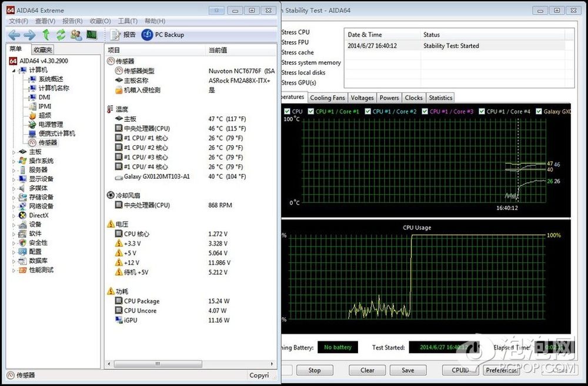Click the 性能测试 benchmark icon

tap(22, 270)
